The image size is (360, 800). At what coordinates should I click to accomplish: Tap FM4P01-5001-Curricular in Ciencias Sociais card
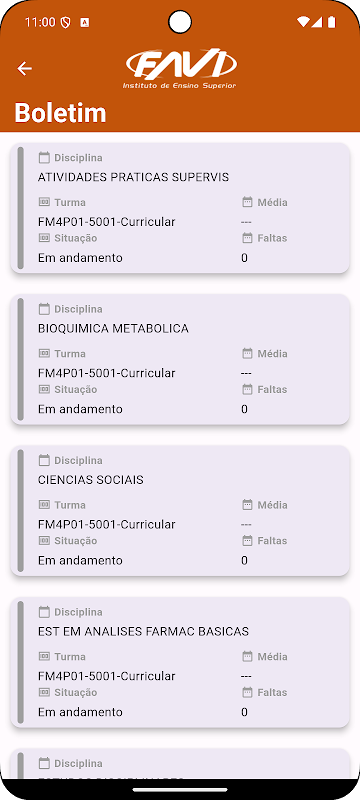(x=107, y=524)
